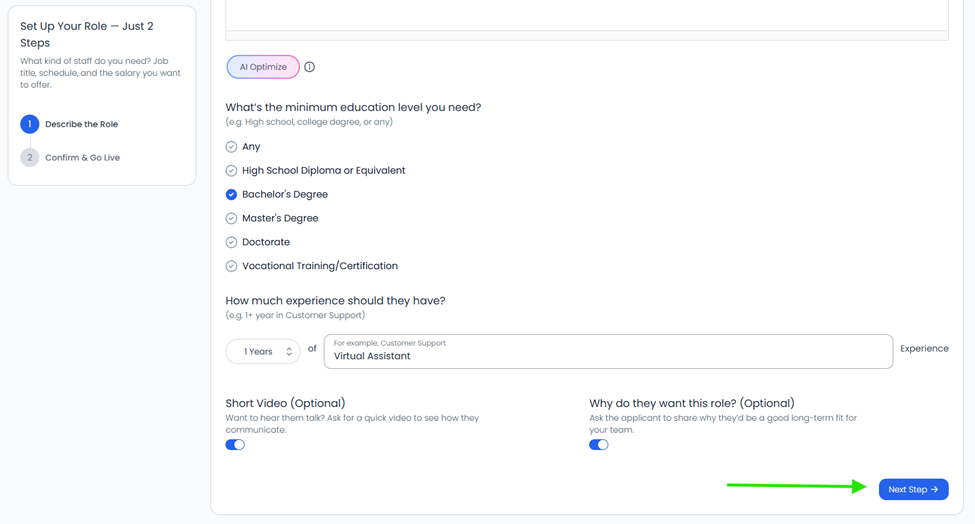Image resolution: width=975 pixels, height=524 pixels.
Task: Click the description text area above AI Optimize
Action: pyautogui.click(x=587, y=16)
